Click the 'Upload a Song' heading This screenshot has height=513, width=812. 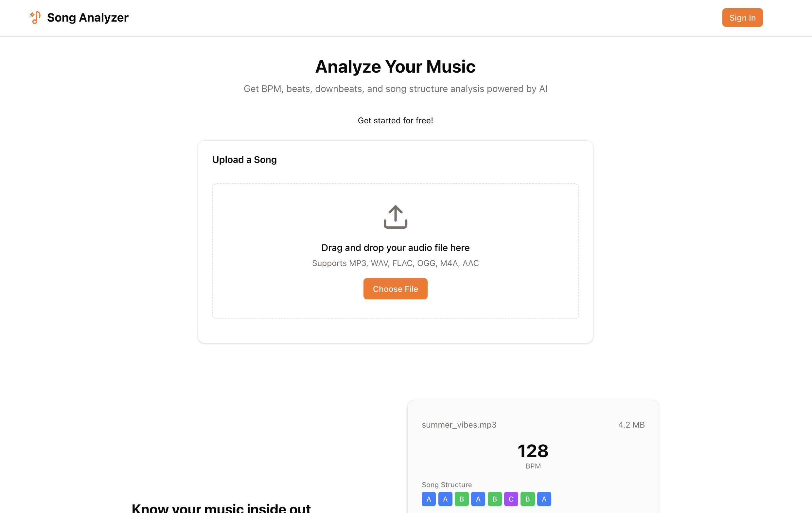pyautogui.click(x=244, y=160)
